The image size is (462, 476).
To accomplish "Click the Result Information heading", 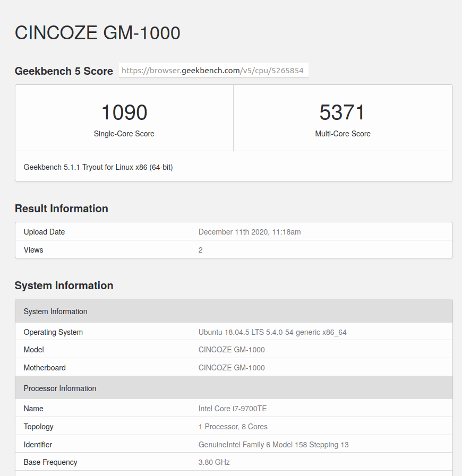I will (x=62, y=209).
